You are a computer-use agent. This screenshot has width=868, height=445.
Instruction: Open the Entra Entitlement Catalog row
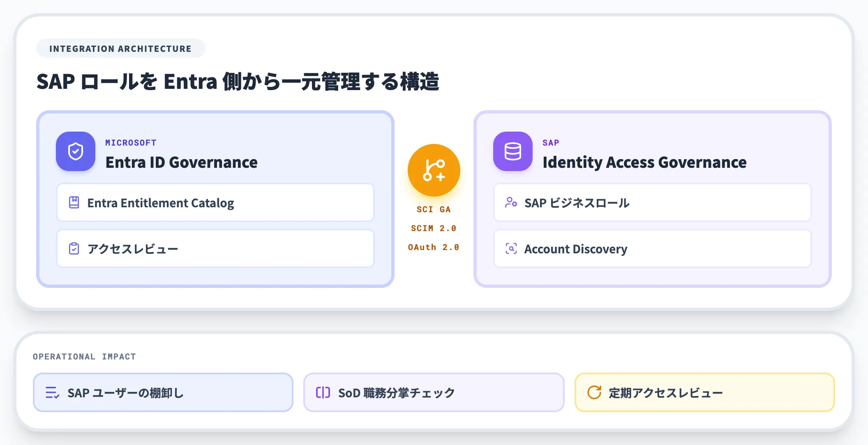click(215, 202)
